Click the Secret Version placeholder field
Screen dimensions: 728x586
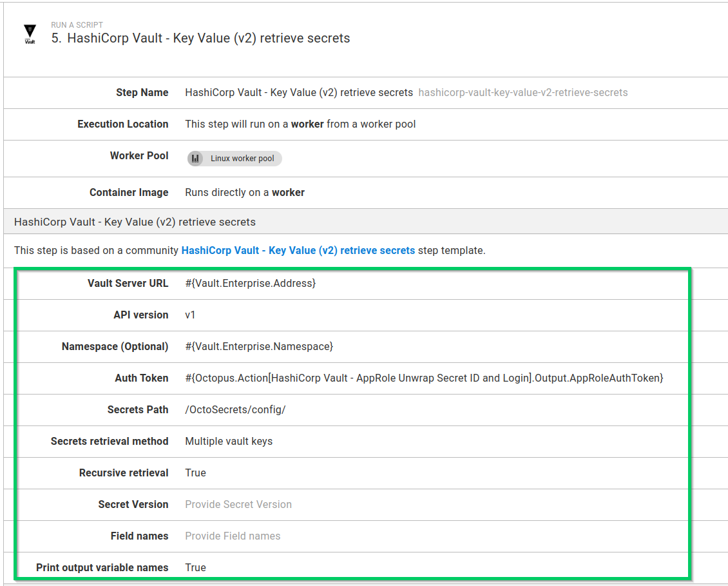[x=238, y=504]
